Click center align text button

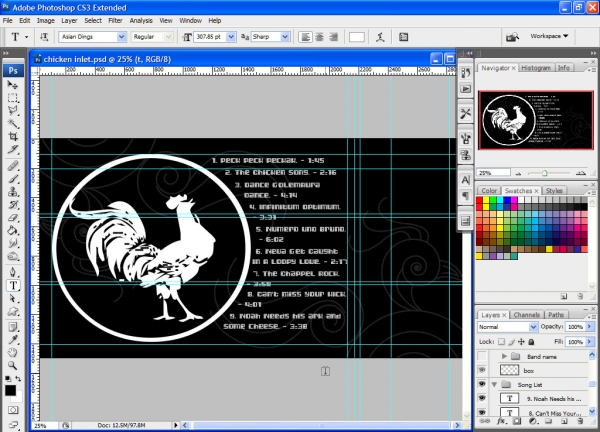click(x=319, y=37)
